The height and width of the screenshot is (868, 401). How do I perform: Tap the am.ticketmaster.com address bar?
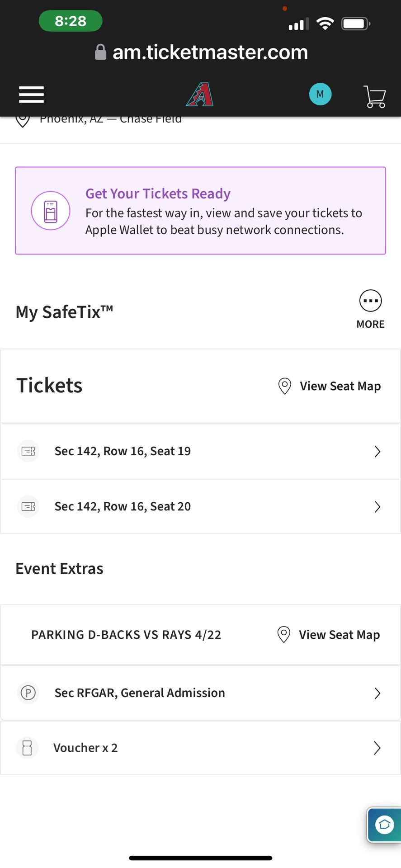[201, 52]
